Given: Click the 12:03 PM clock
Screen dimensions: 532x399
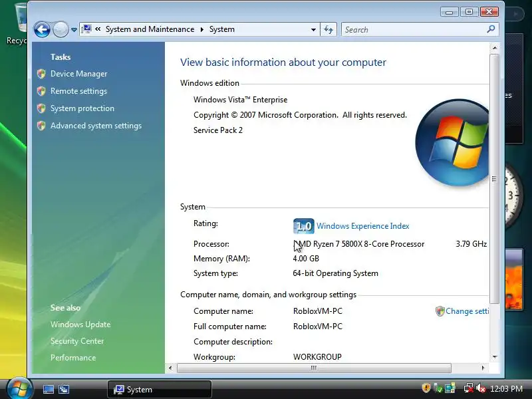Looking at the screenshot, I should 506,388.
